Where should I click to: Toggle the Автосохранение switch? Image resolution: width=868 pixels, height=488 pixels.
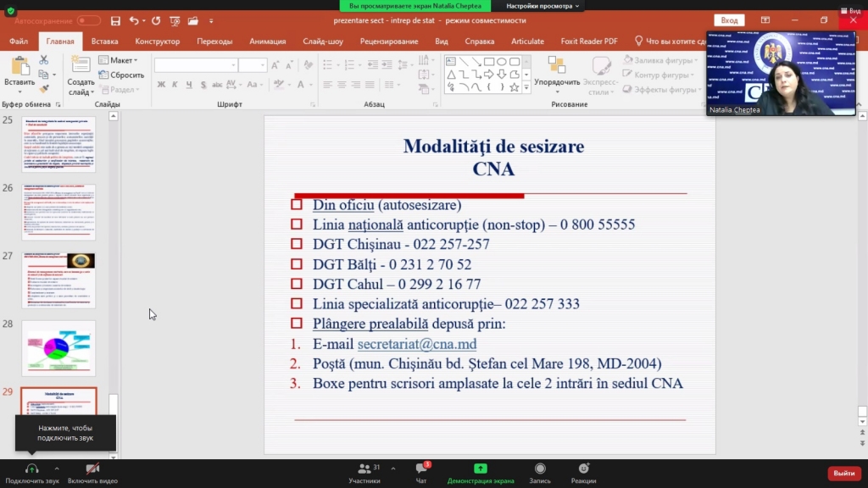pos(88,20)
